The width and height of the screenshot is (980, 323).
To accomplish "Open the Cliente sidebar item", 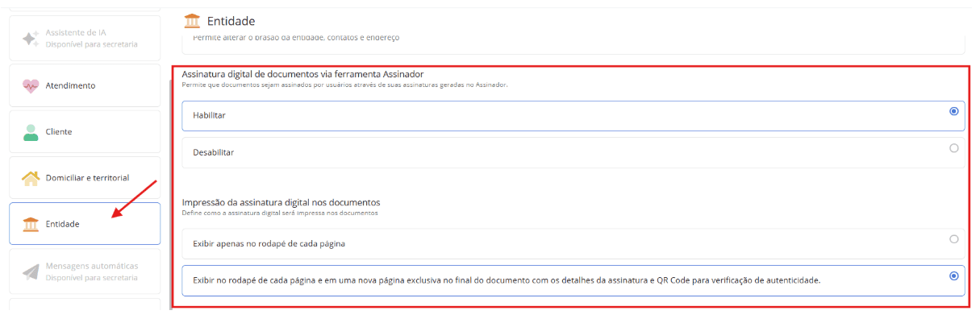I will [85, 132].
